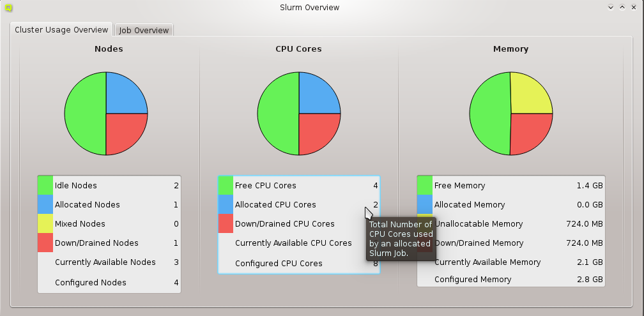Click the Nodes section heading
Screen dimensions: 644x316
click(109, 49)
